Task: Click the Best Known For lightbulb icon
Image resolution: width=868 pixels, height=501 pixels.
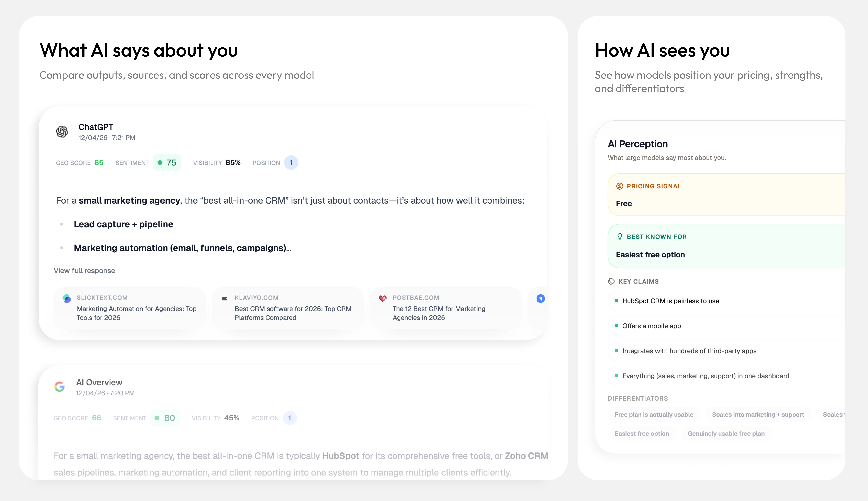Action: (620, 237)
